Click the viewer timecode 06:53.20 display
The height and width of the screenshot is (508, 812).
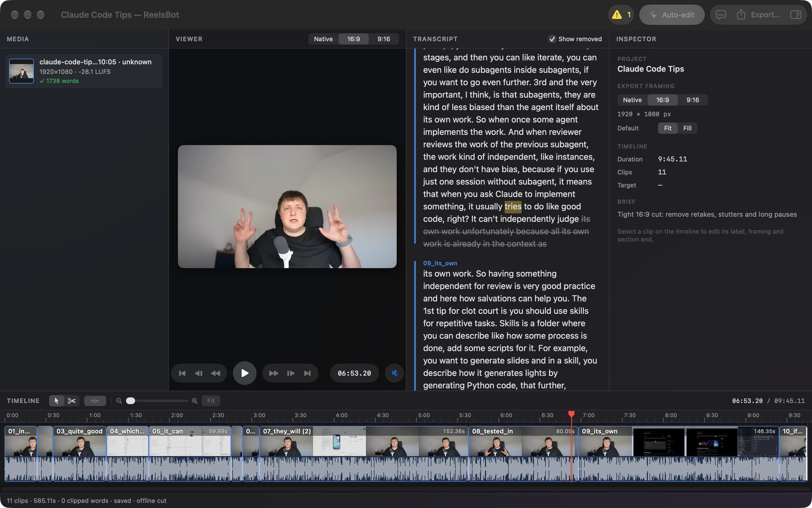pos(354,373)
